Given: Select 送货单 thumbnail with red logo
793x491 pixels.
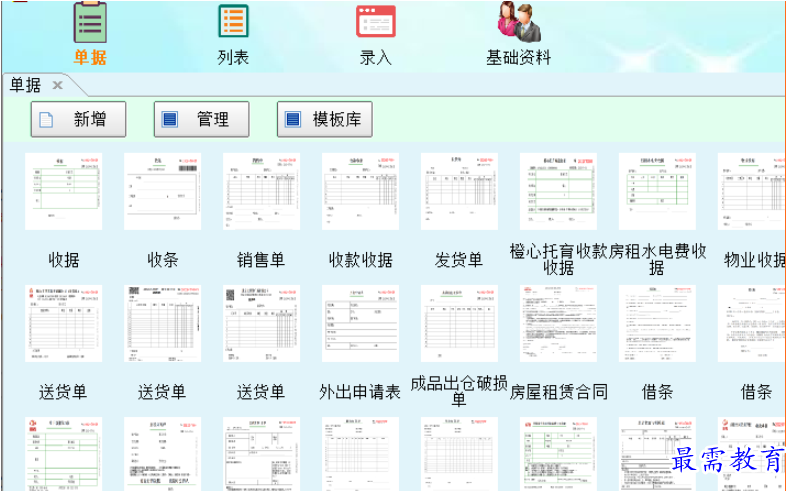Looking at the screenshot, I should pos(64,324).
